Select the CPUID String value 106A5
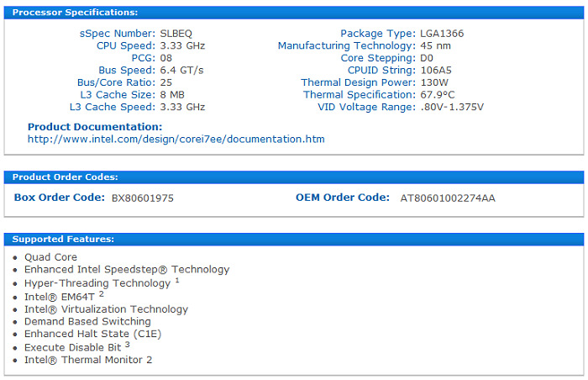 434,71
